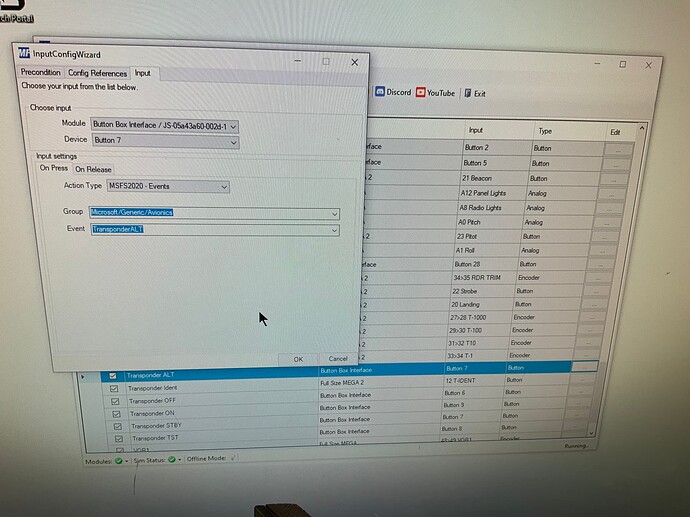
Task: Toggle the Transponder ON checkbox
Action: pos(116,414)
